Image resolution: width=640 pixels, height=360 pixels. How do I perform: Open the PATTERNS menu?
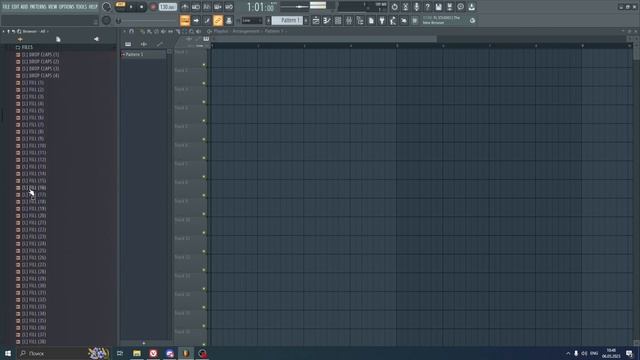pos(38,7)
